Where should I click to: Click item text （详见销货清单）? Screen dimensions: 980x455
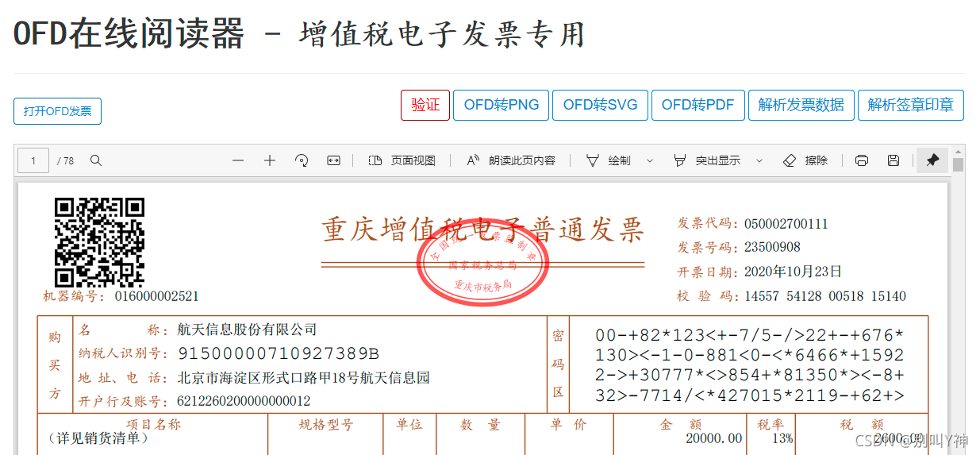[98, 438]
